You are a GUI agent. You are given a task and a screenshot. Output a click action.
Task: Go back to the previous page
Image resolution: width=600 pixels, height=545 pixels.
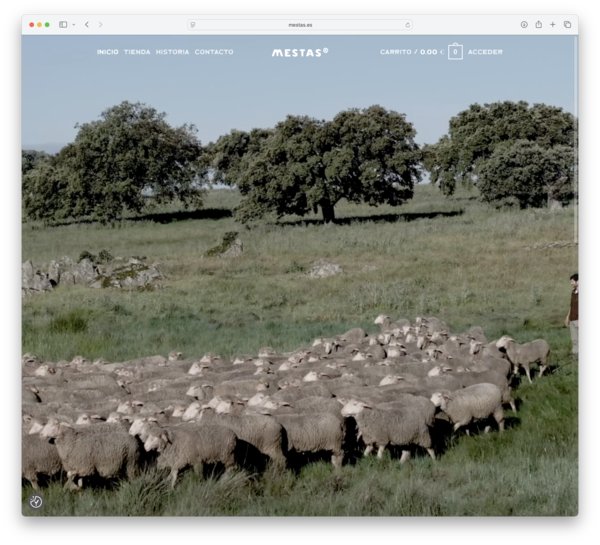point(87,24)
